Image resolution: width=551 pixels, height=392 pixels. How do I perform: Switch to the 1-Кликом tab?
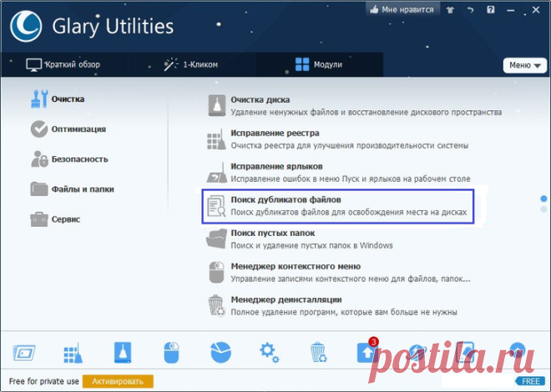191,64
